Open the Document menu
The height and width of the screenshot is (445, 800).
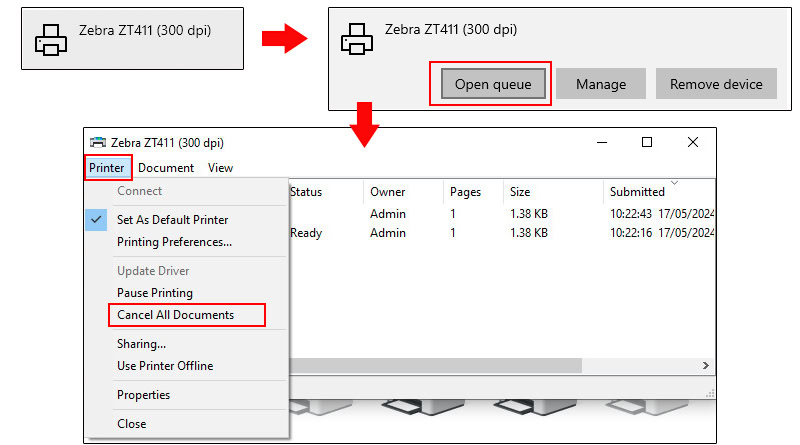point(166,168)
